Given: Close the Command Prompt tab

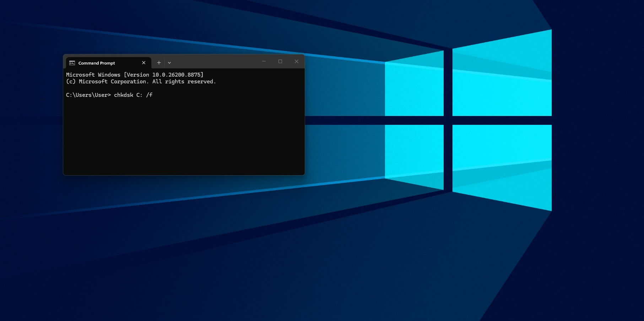Looking at the screenshot, I should pyautogui.click(x=144, y=63).
